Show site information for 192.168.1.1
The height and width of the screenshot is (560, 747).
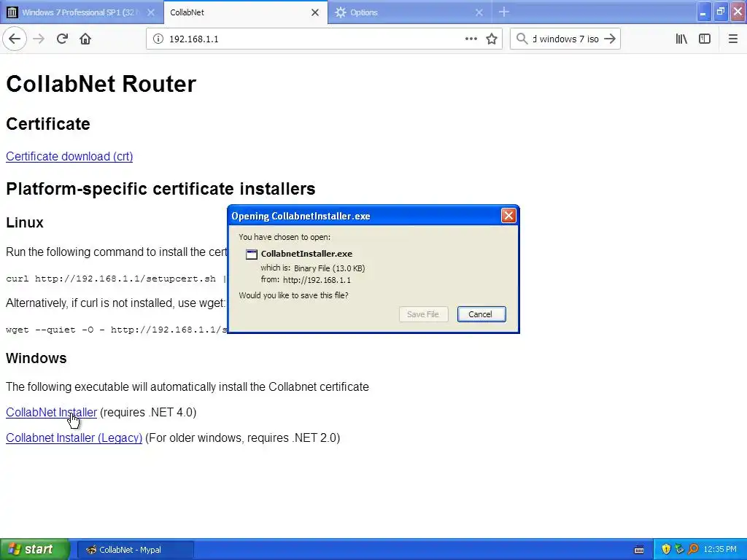(158, 39)
